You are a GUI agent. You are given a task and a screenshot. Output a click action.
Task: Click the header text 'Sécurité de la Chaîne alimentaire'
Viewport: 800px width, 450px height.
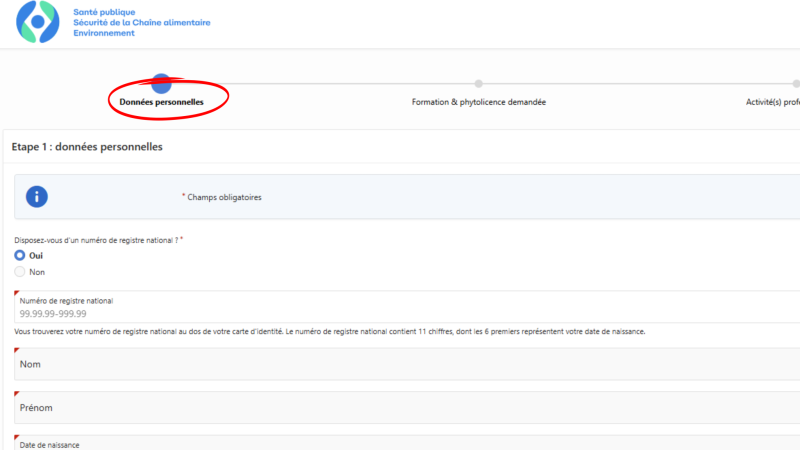[x=141, y=22]
